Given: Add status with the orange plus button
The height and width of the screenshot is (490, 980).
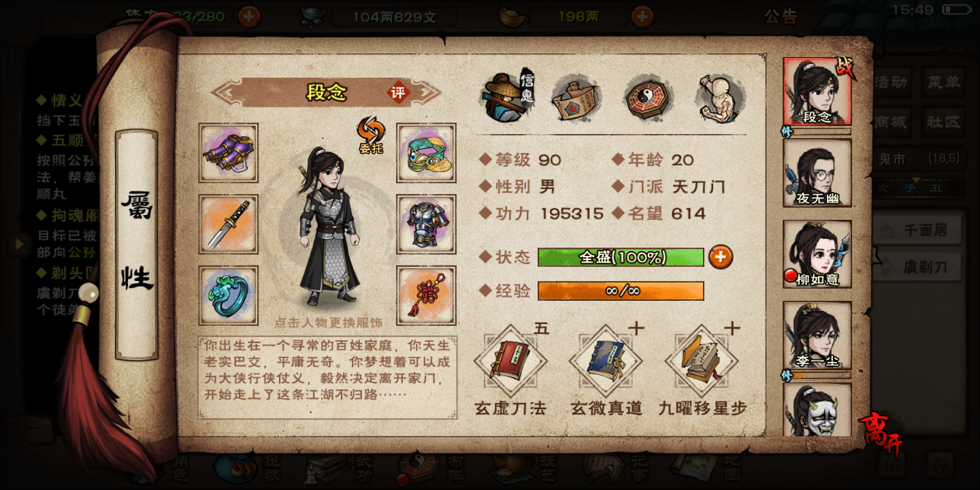Looking at the screenshot, I should pos(721,257).
